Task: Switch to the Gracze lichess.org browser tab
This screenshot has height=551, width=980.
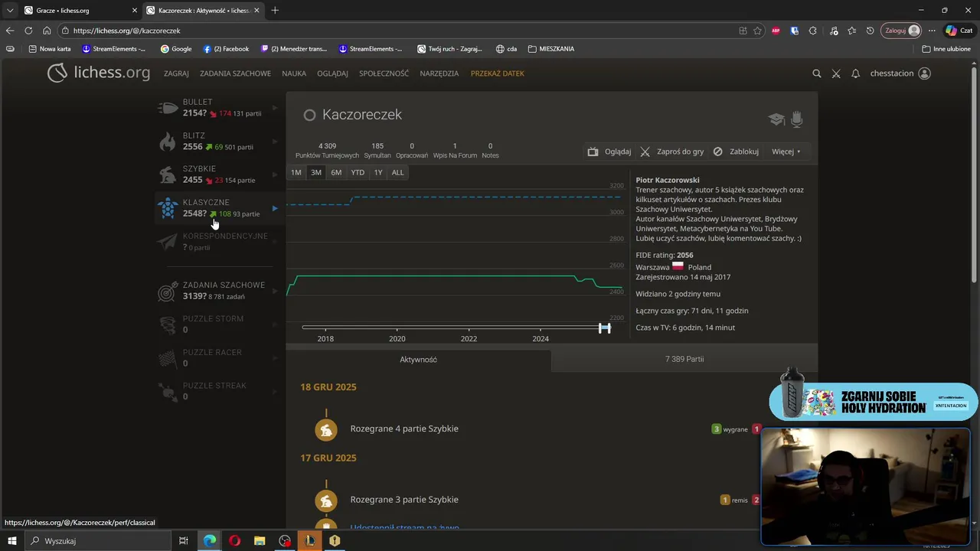Action: click(79, 10)
